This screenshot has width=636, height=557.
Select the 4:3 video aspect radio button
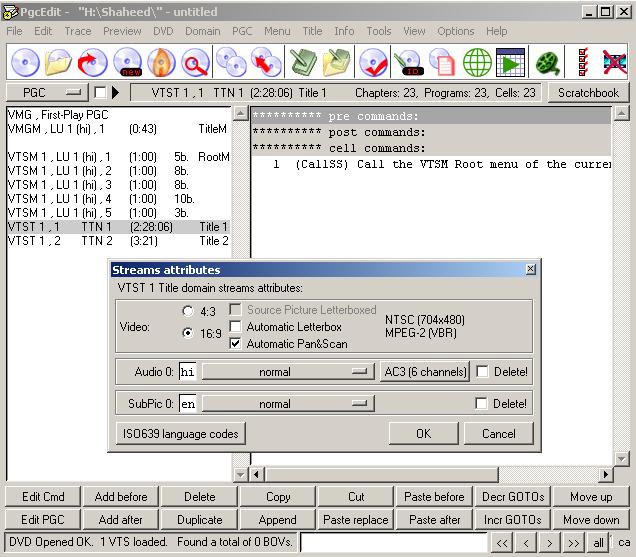[x=188, y=311]
